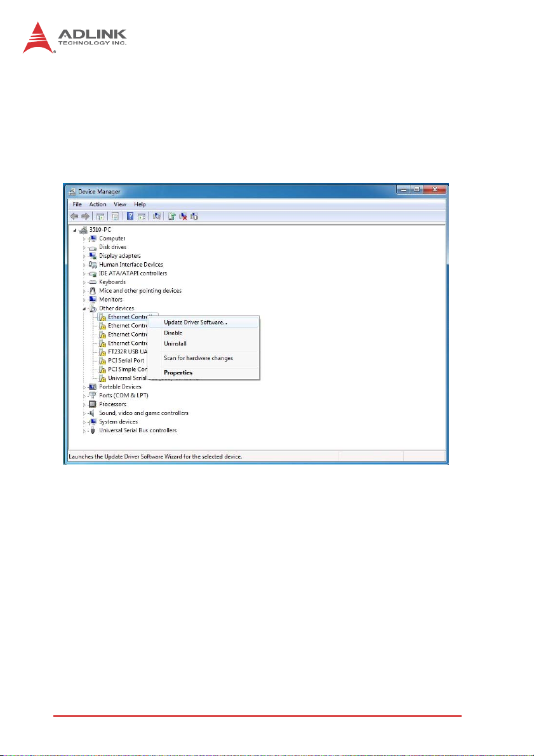Click the Monitors node icon

tap(93, 300)
